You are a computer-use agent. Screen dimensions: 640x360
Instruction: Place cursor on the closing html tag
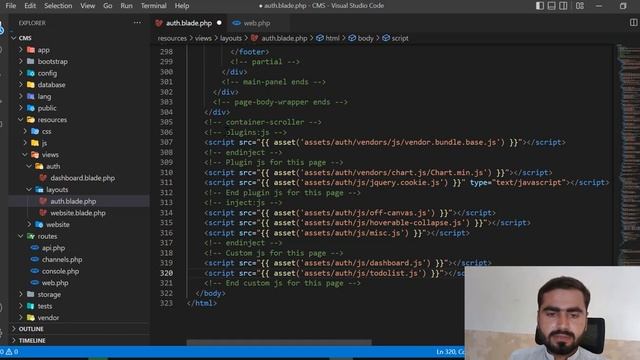click(x=202, y=303)
